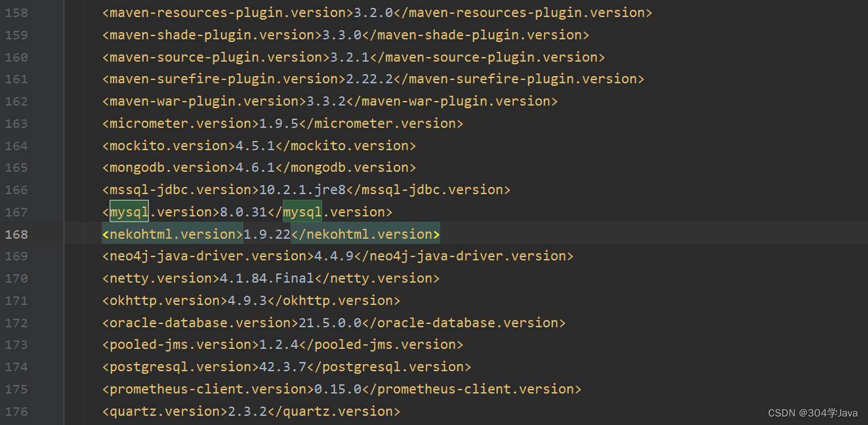Click mockito.version value 4.5.1
Screen dimensions: 868x425
coord(255,146)
